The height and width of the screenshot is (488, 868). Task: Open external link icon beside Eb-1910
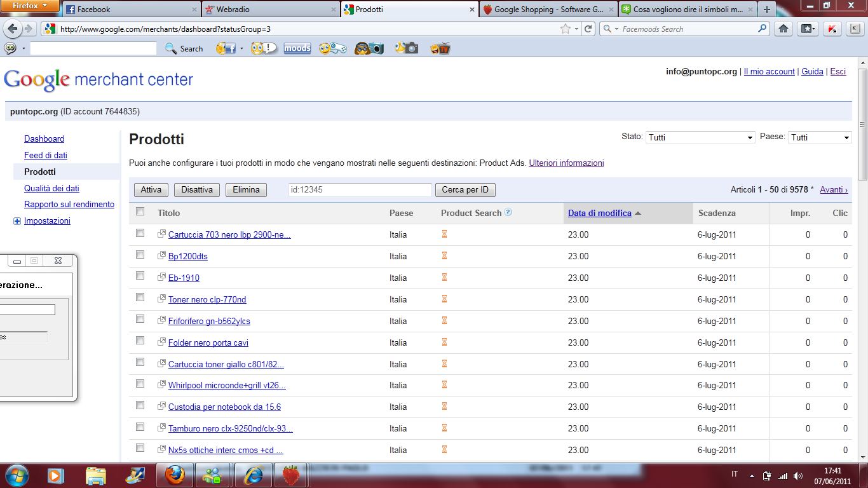[161, 277]
